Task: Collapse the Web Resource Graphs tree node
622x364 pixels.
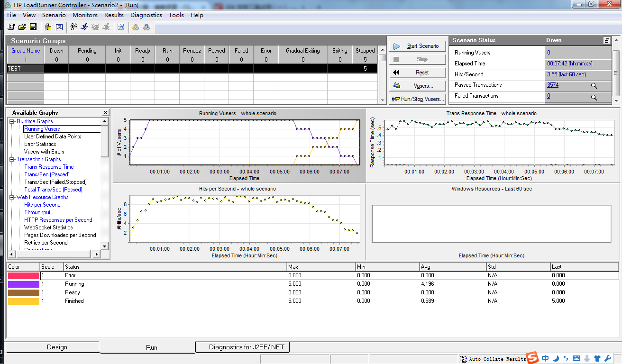Action: point(12,197)
